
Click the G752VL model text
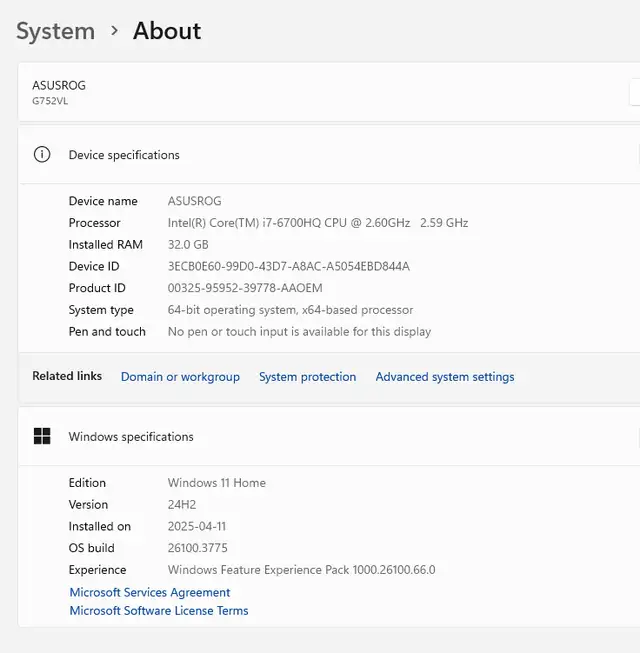50,101
